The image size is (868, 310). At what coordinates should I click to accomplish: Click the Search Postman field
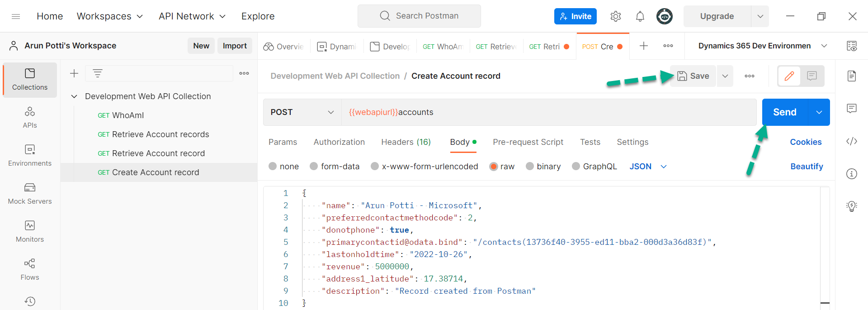419,16
